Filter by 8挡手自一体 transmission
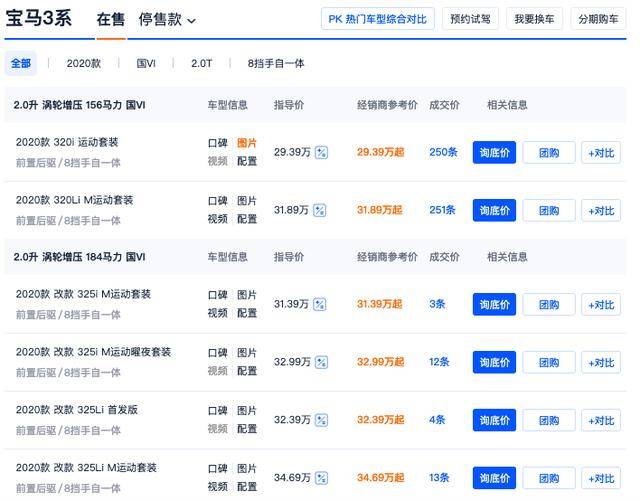The width and height of the screenshot is (640, 501). point(276,63)
